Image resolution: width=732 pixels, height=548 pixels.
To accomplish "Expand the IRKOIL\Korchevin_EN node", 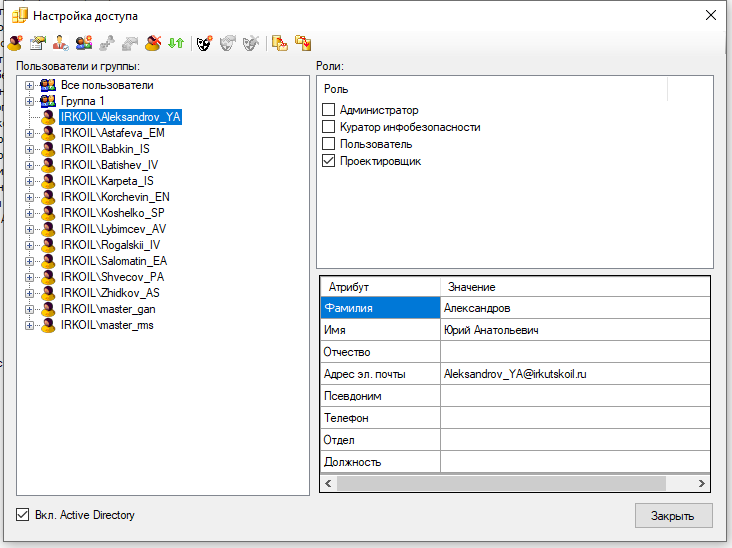I will click(29, 197).
